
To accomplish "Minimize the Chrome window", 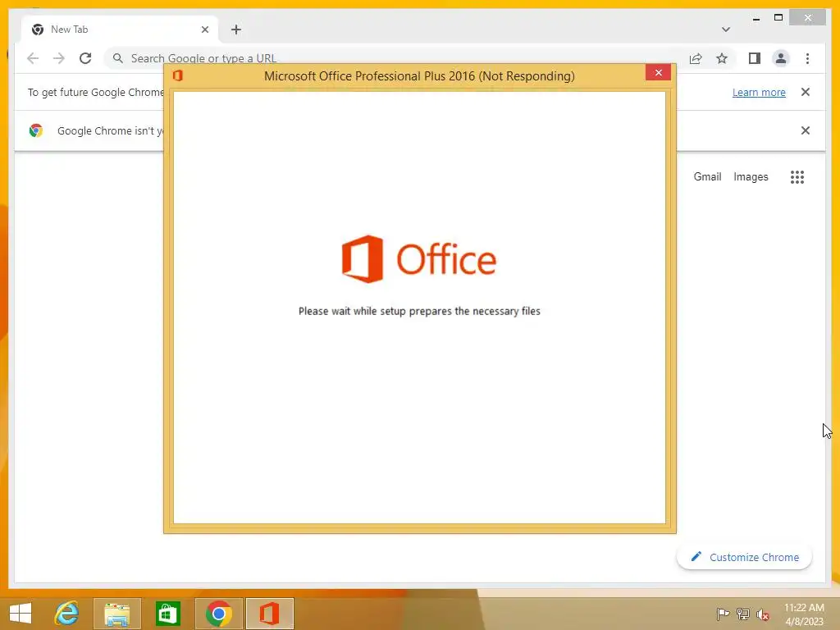I will 756,18.
